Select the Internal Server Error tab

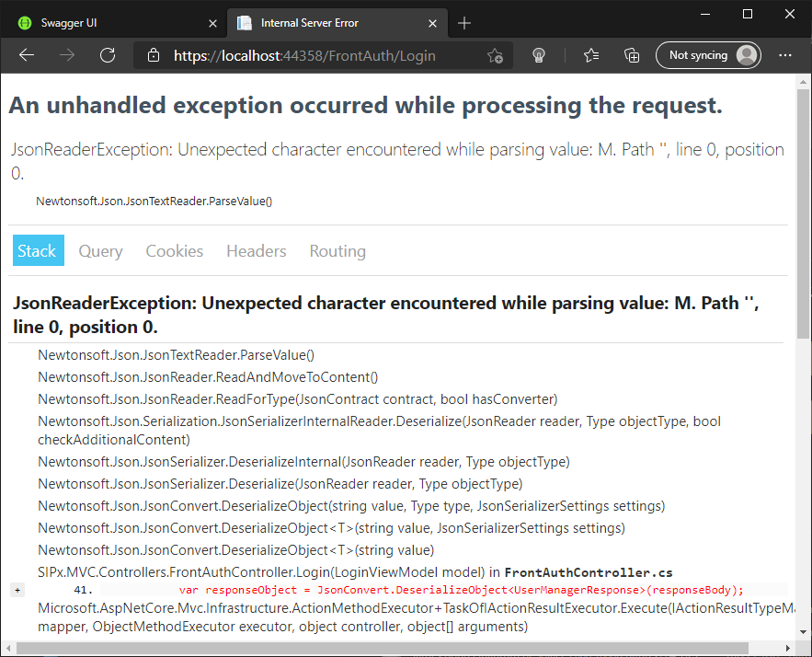337,23
